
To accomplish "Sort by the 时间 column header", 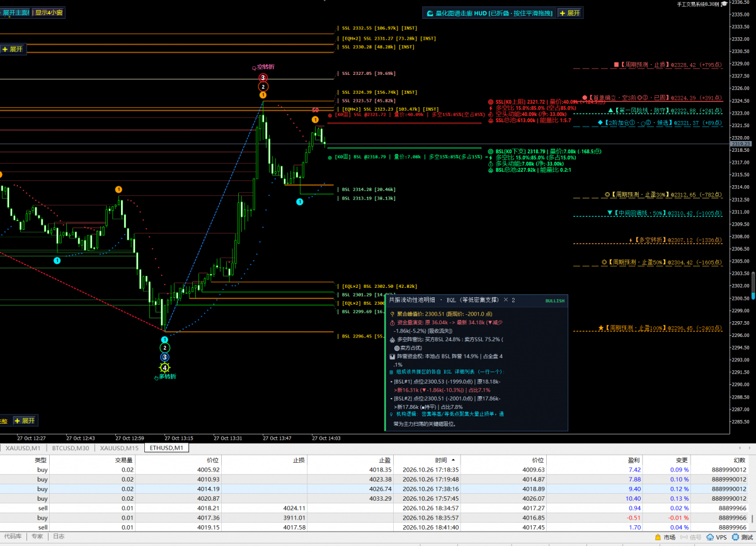I will click(440, 460).
